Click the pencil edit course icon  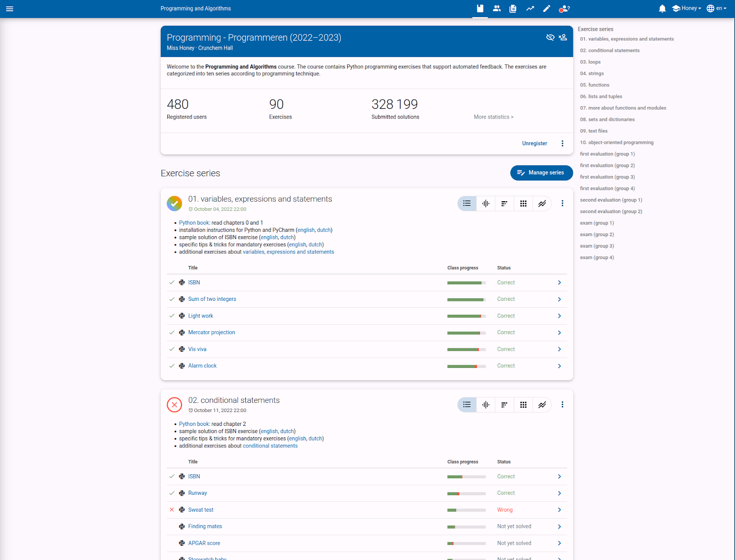click(x=547, y=9)
